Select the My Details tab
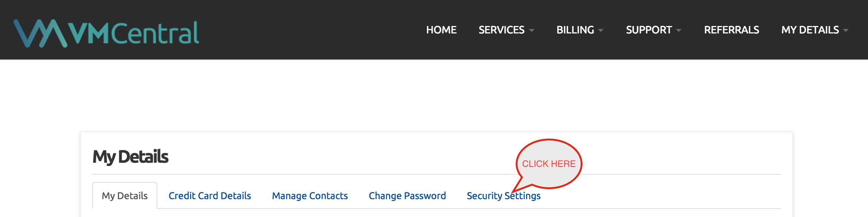Image resolution: width=868 pixels, height=217 pixels. click(x=125, y=195)
